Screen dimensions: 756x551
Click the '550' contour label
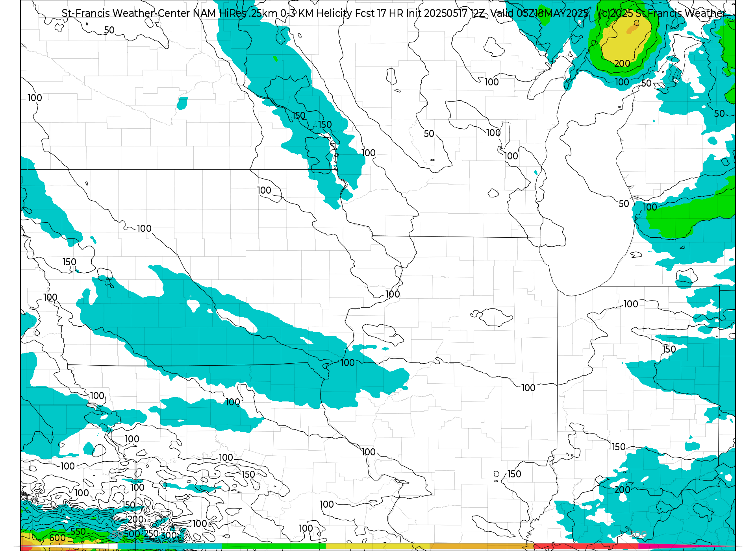pos(78,532)
